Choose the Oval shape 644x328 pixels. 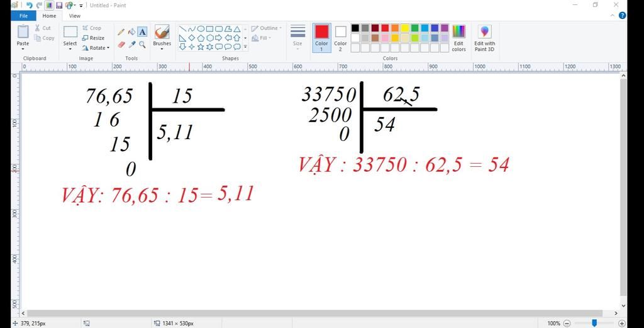point(201,29)
